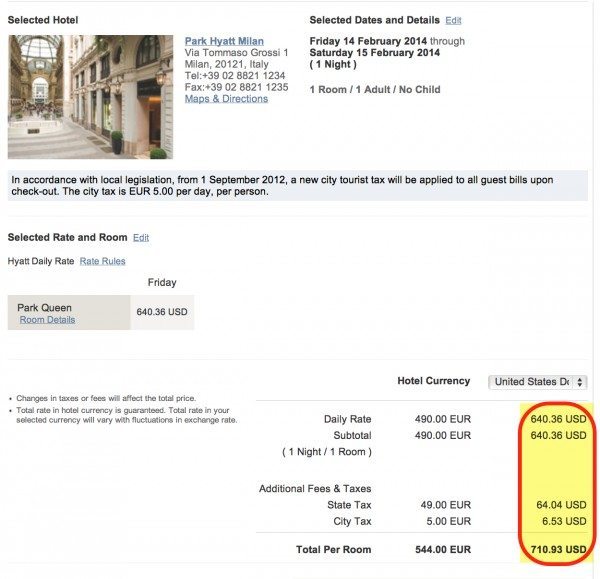Viewport: 600px width, 579px height.
Task: Click the Park Hyatt Milan hotel photo
Action: coord(90,97)
